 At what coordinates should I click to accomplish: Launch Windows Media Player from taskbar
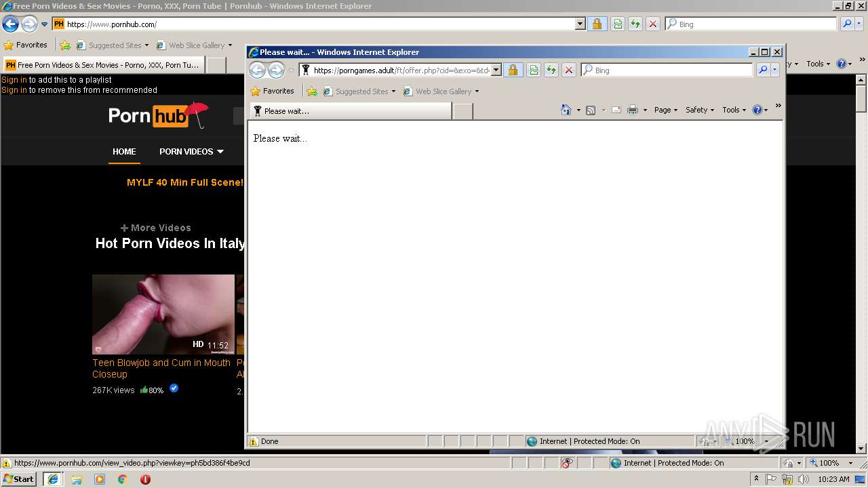click(100, 479)
